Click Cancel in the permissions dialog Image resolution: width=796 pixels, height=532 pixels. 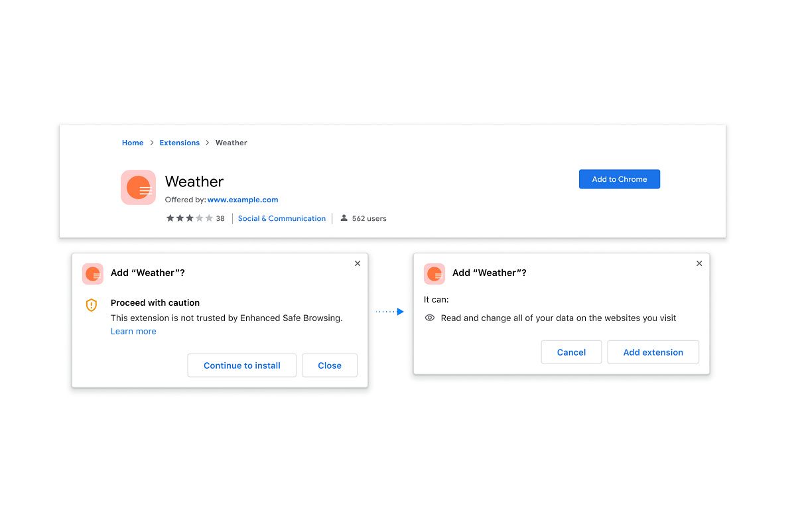(x=571, y=352)
